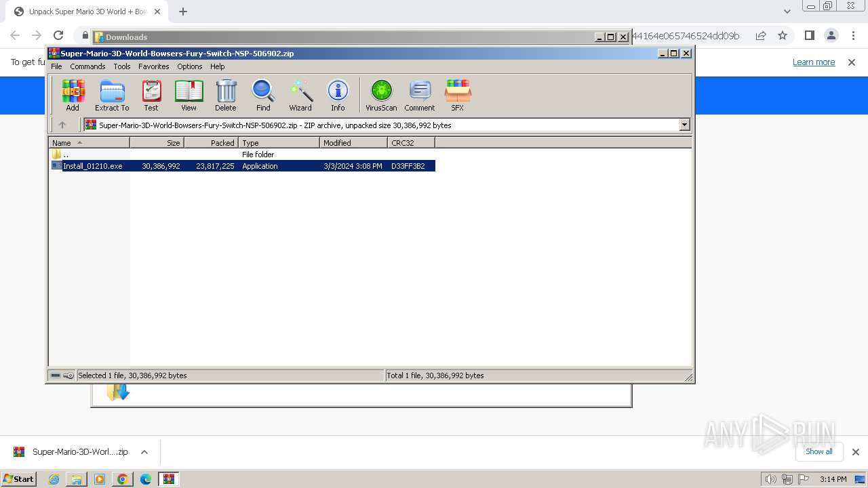The image size is (868, 488).
Task: Open Microsoft Edge from taskbar
Action: coord(146,479)
